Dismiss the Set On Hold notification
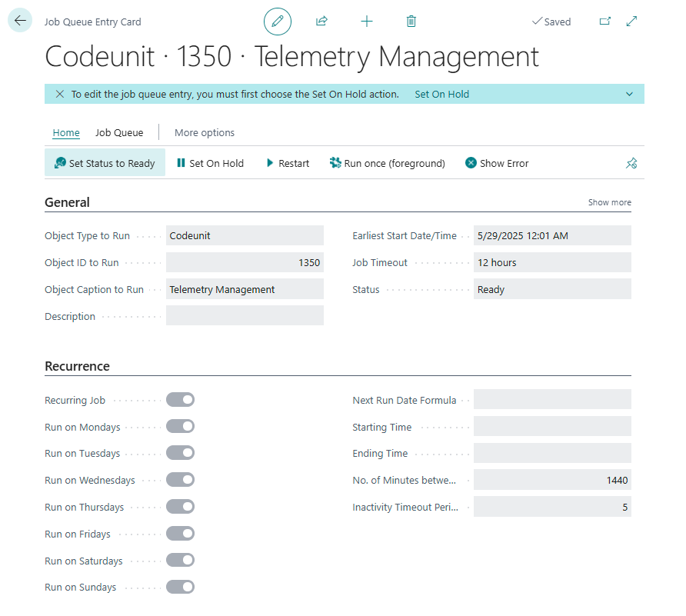The width and height of the screenshot is (686, 616). 60,94
